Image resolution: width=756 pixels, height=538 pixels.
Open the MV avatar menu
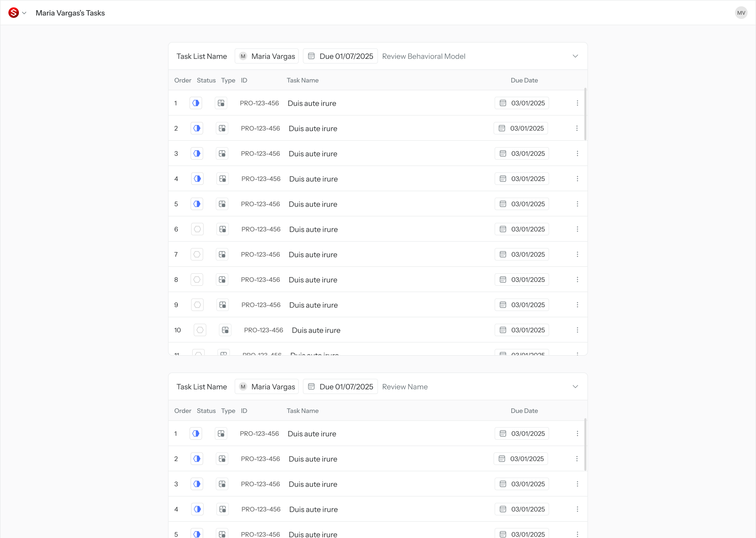point(741,13)
